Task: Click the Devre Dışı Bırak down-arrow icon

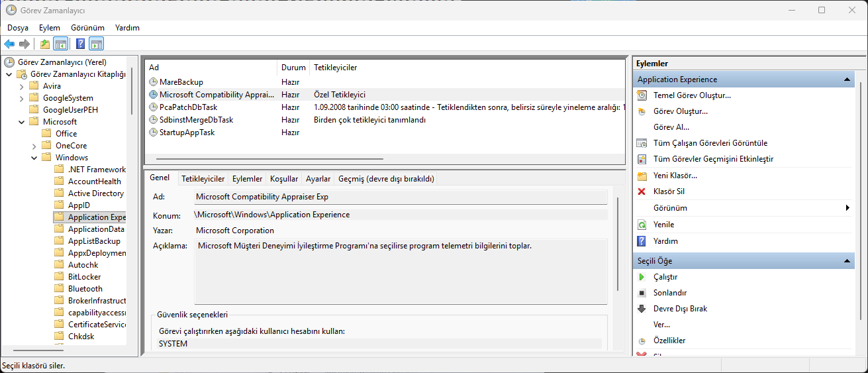Action: click(642, 309)
